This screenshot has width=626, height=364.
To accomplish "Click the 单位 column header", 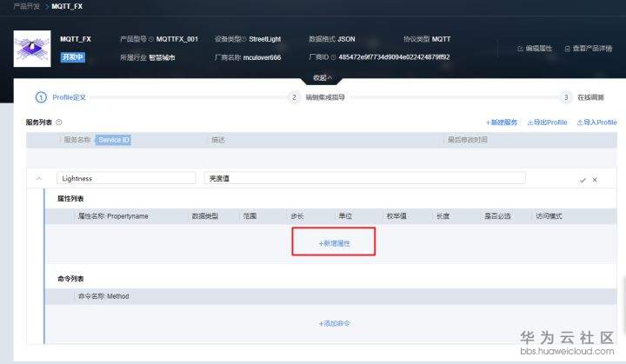I will [x=345, y=216].
